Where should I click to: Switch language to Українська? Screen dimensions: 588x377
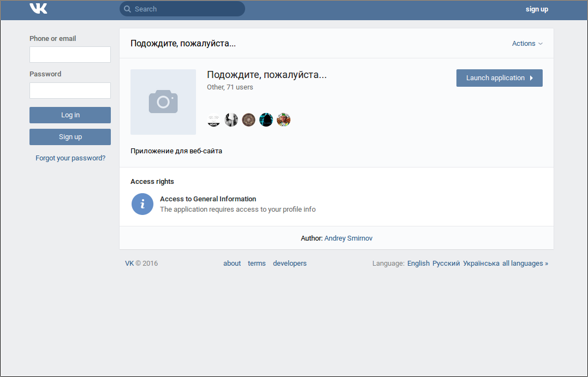481,264
